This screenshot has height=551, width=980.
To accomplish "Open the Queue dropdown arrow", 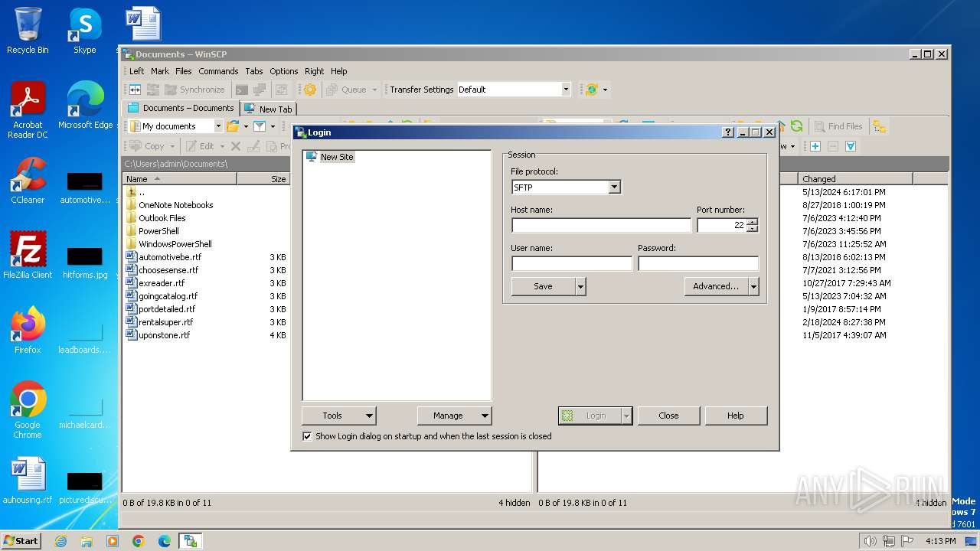I will tap(375, 90).
